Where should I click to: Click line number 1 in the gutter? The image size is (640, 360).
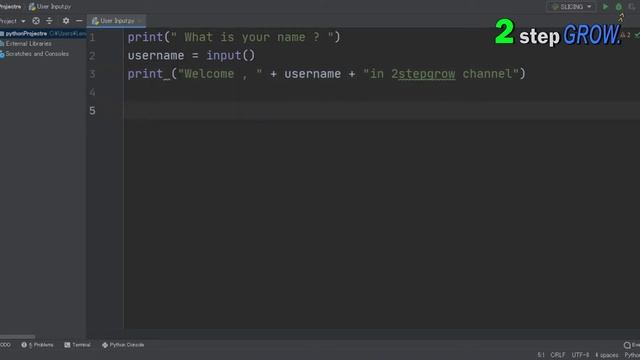click(92, 38)
